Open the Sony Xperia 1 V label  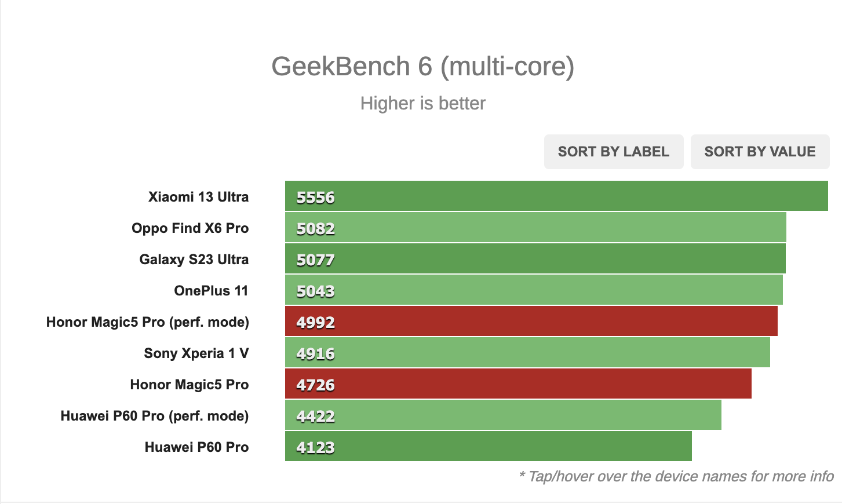[x=196, y=353]
